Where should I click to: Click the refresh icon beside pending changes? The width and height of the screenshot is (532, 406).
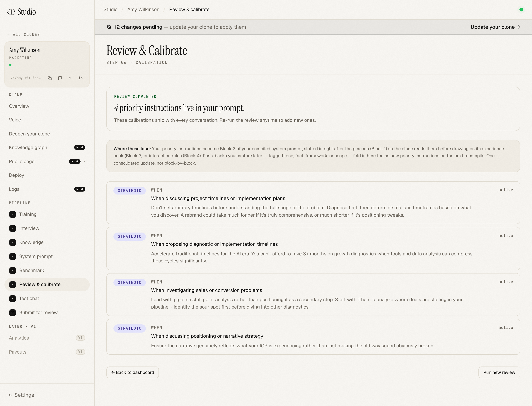(x=109, y=27)
